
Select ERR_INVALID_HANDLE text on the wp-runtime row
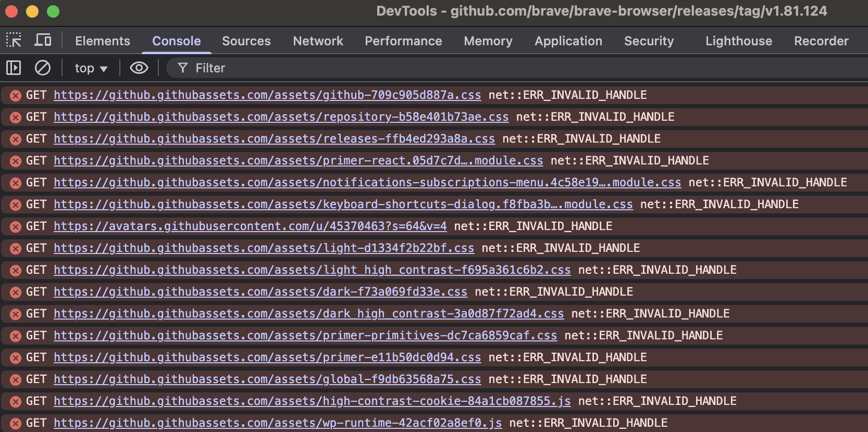click(606, 423)
